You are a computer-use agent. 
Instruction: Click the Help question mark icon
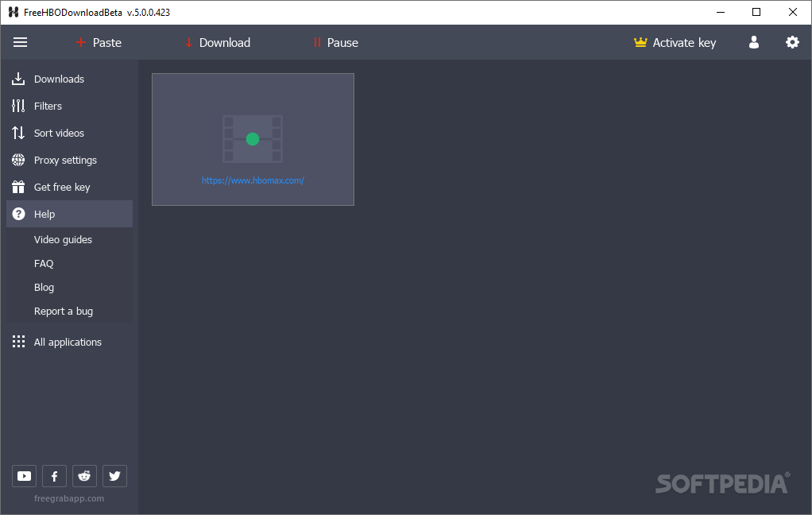coord(18,214)
